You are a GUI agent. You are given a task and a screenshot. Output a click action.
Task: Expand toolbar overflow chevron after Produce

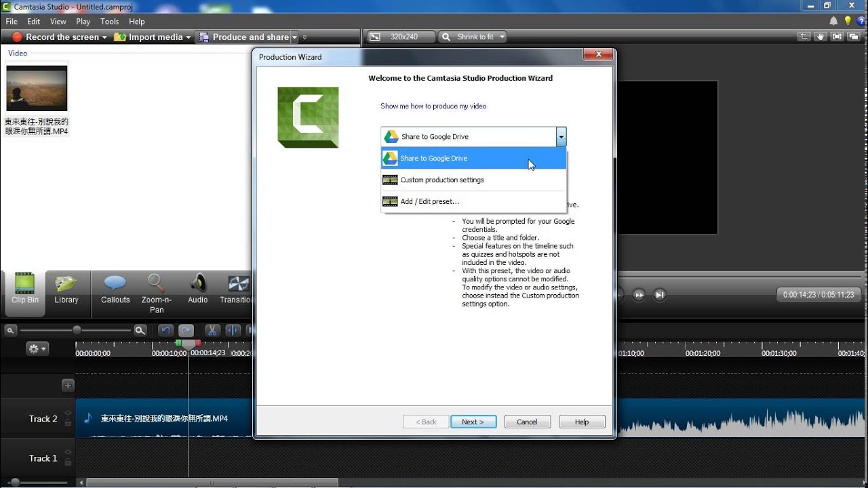pyautogui.click(x=304, y=38)
